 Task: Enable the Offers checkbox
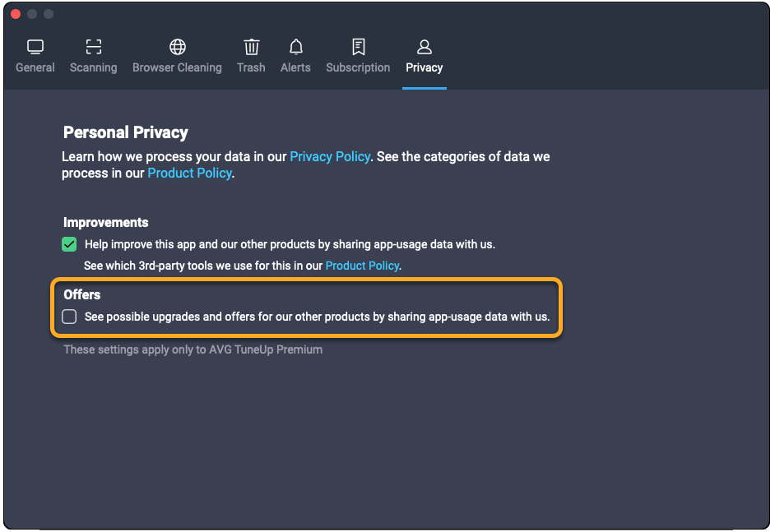tap(69, 317)
